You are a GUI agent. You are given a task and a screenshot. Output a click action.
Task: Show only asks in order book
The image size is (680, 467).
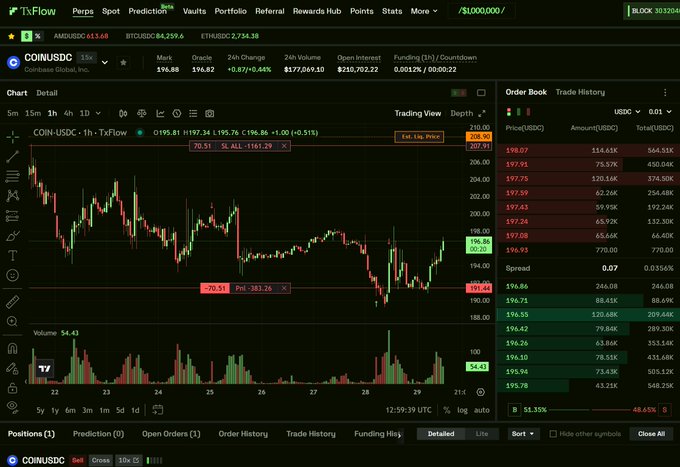click(x=528, y=112)
